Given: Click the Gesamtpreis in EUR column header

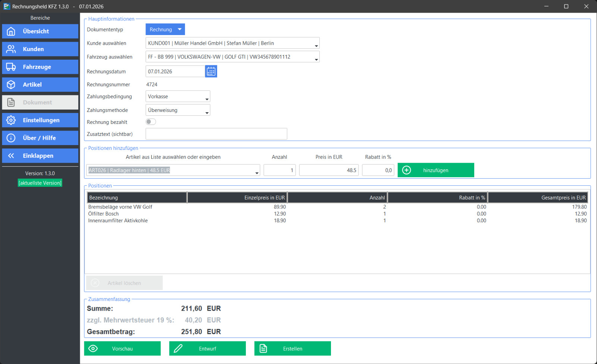Looking at the screenshot, I should pyautogui.click(x=538, y=198).
